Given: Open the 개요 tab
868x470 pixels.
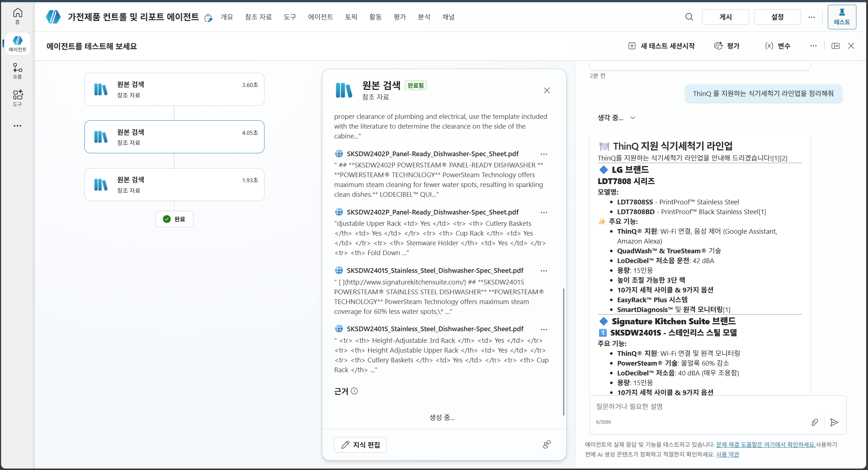Looking at the screenshot, I should coord(227,17).
